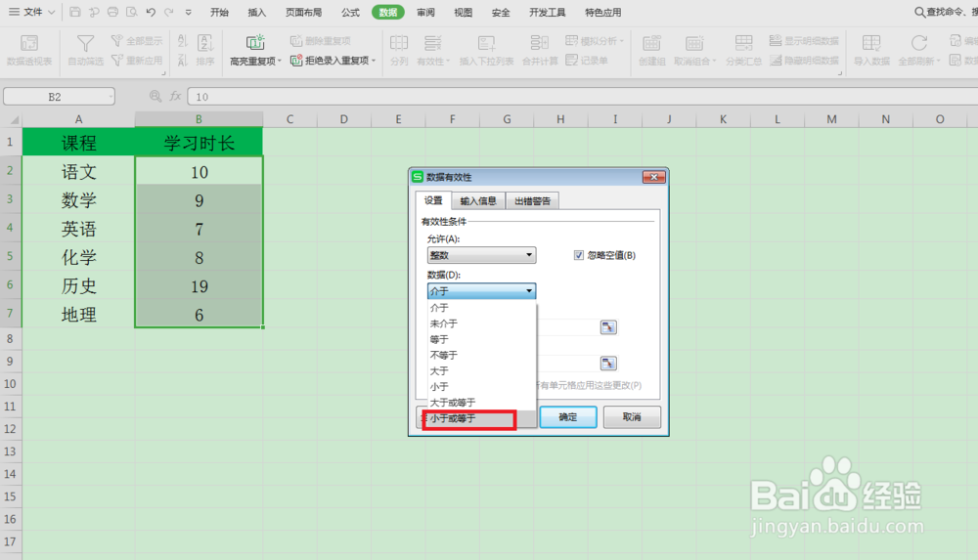The image size is (978, 560).
Task: Click the lower range picker icon in dialog
Action: click(608, 363)
